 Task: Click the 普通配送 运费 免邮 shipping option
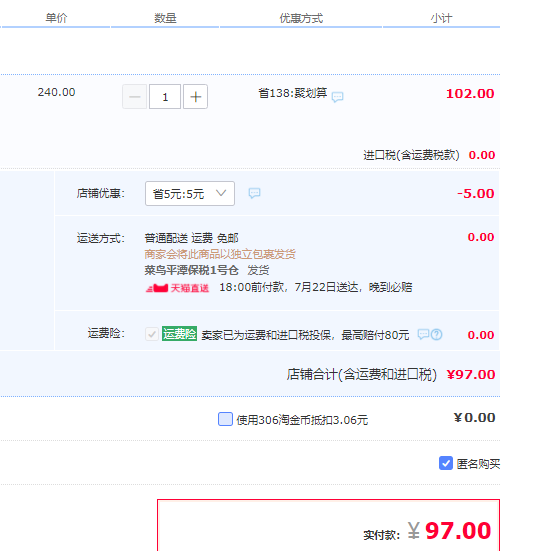(x=191, y=238)
